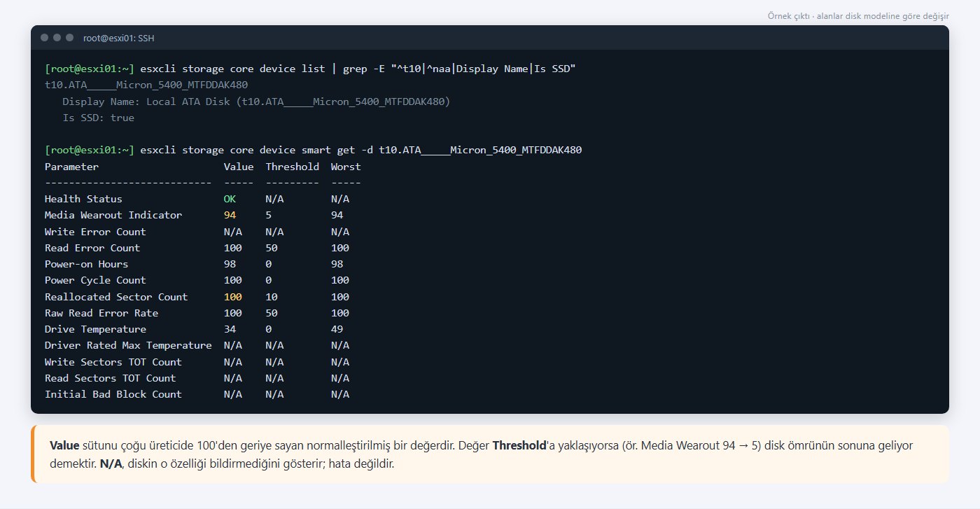Click the "Drive Temperature" parameter label
980x509 pixels.
point(95,329)
